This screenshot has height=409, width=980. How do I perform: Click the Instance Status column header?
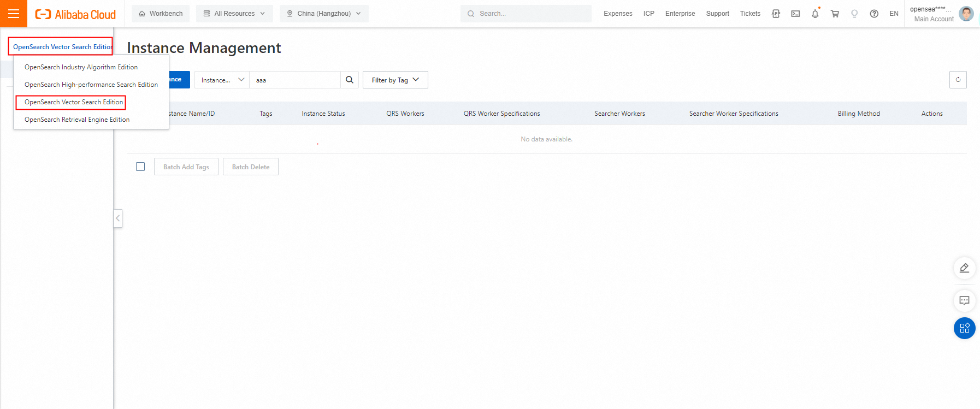pyautogui.click(x=323, y=114)
